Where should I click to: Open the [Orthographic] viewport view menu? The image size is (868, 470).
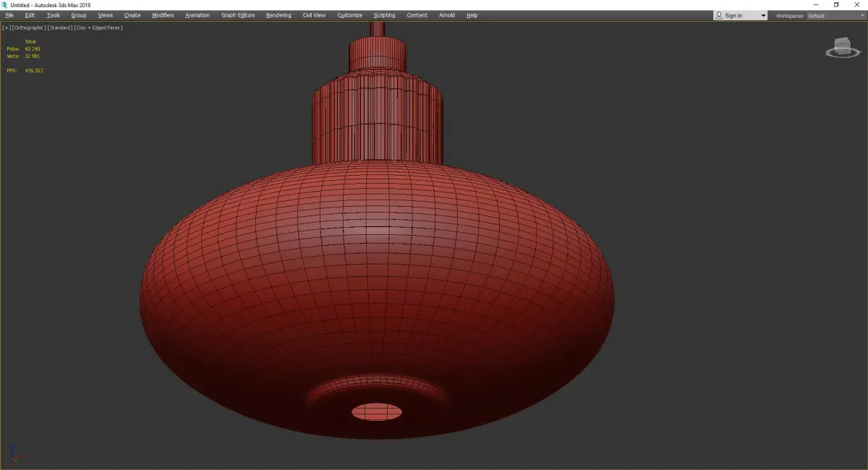point(29,27)
